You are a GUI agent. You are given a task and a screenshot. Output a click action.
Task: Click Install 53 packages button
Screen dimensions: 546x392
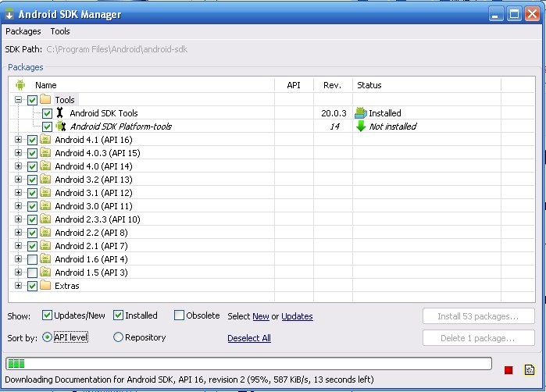click(x=479, y=316)
